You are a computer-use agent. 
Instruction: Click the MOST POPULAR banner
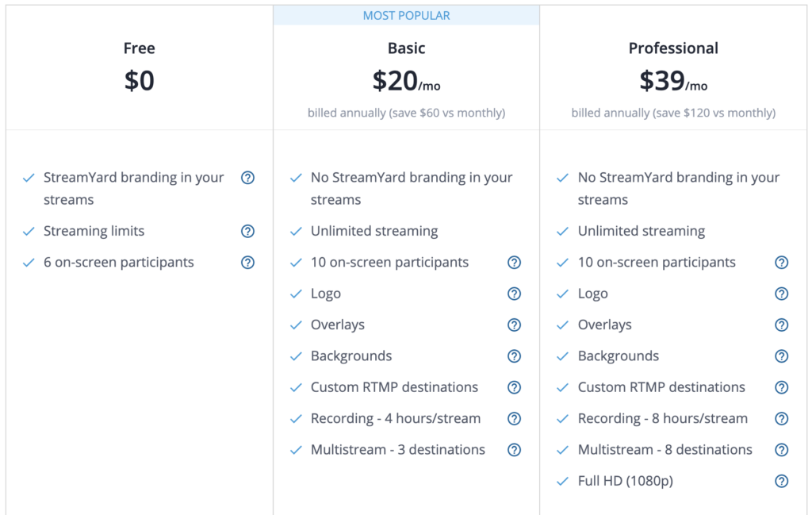click(x=407, y=16)
